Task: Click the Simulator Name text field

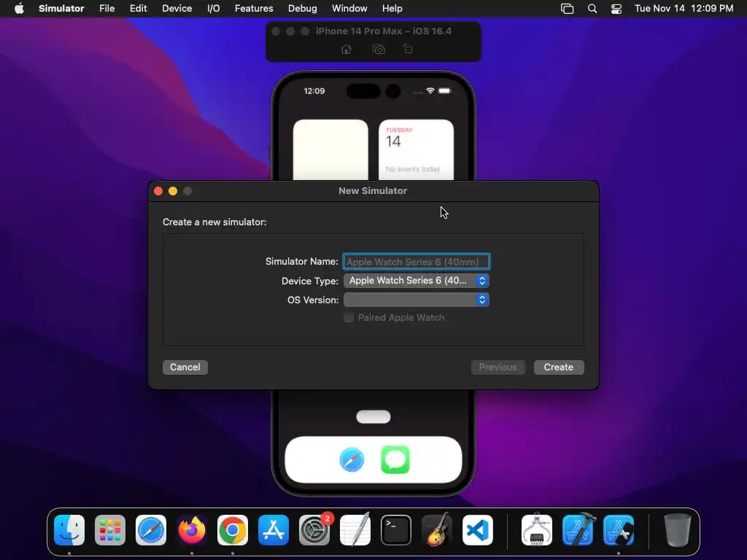Action: point(417,262)
